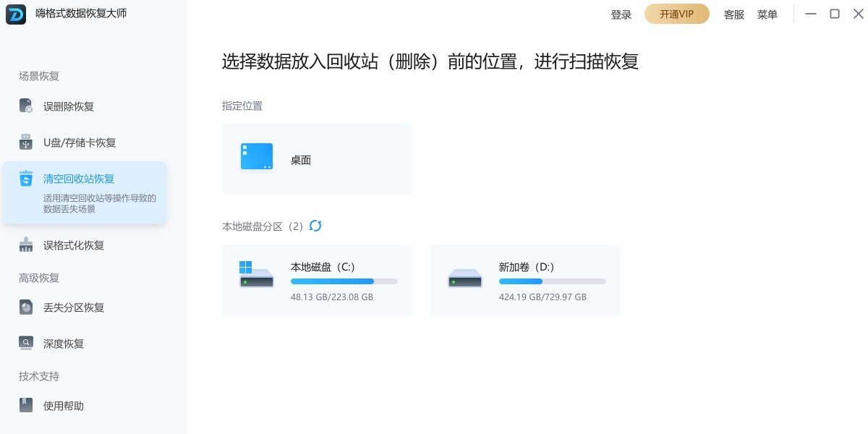Click the U盘/存储卡恢复 USB icon
Viewport: 868px width, 434px height.
pos(26,142)
